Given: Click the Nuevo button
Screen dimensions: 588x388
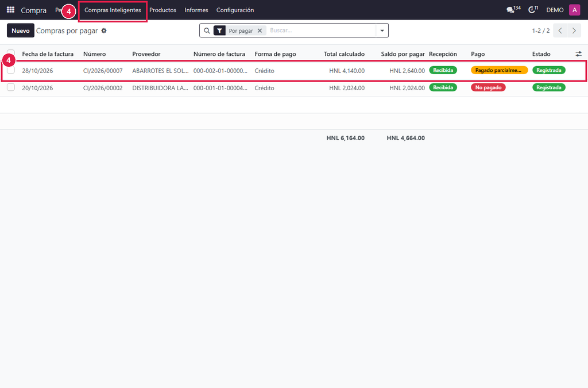Looking at the screenshot, I should point(21,31).
